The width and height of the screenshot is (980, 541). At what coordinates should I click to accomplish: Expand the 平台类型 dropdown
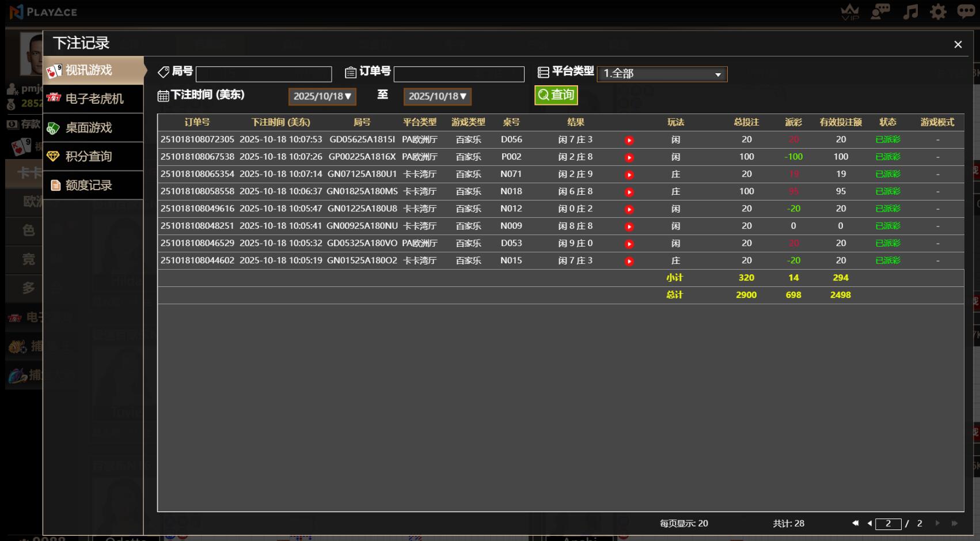pyautogui.click(x=662, y=74)
